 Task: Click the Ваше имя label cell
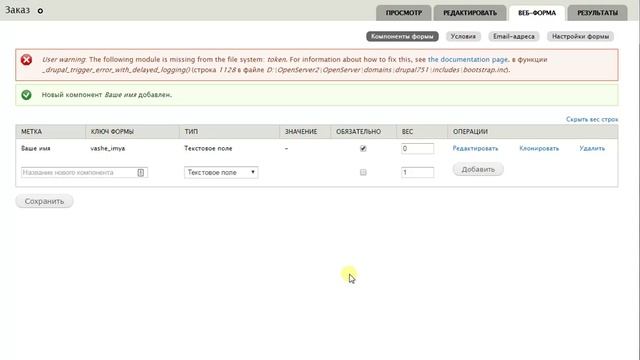point(36,149)
